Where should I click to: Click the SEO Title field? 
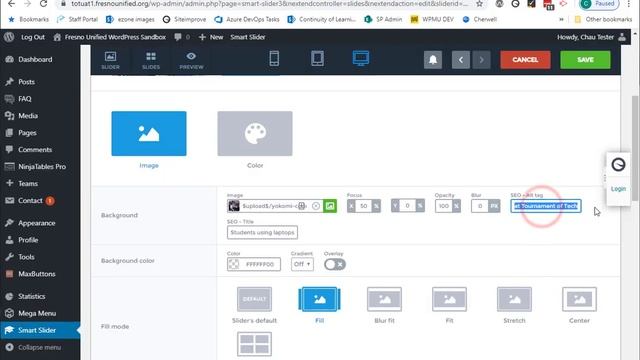tap(262, 232)
